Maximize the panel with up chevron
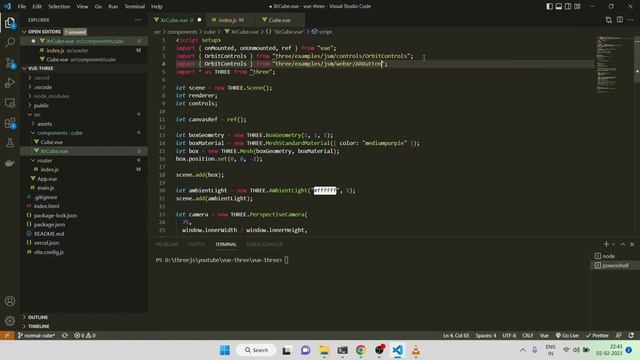 pos(623,244)
